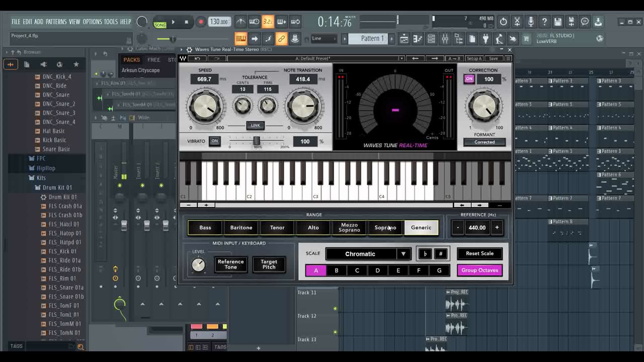Add a new pattern with plus button

click(x=391, y=39)
